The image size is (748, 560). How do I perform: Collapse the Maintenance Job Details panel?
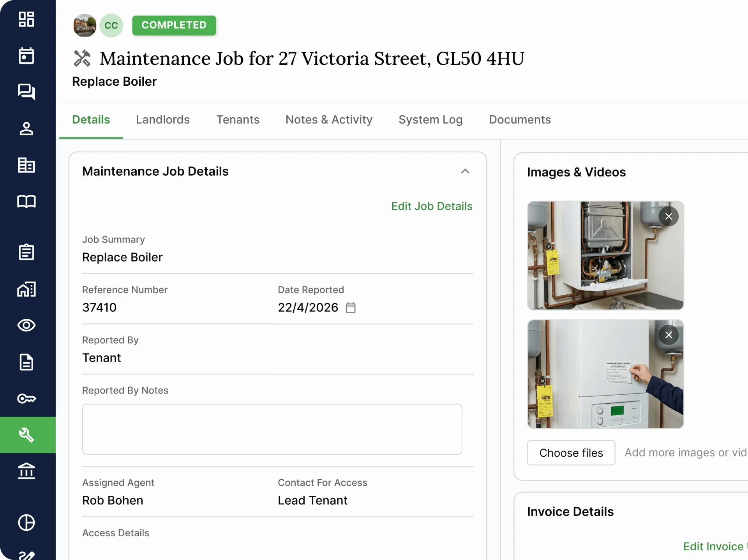pos(465,171)
